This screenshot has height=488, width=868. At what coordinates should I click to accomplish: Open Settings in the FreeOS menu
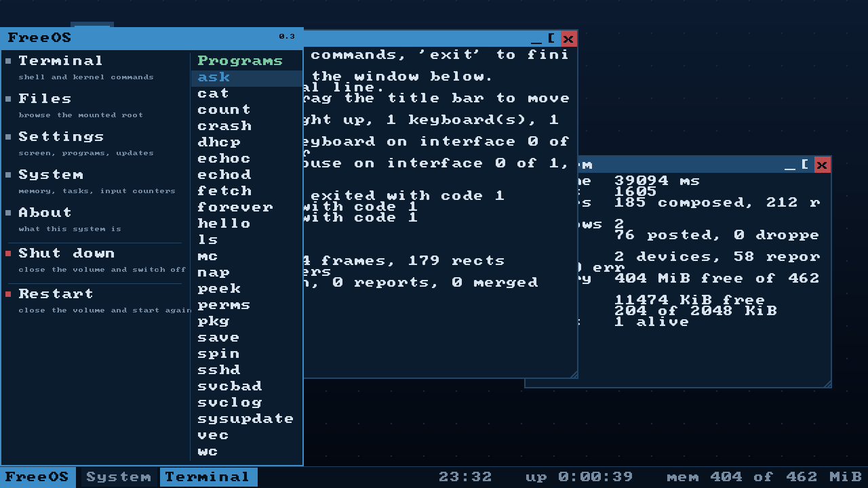click(96, 143)
